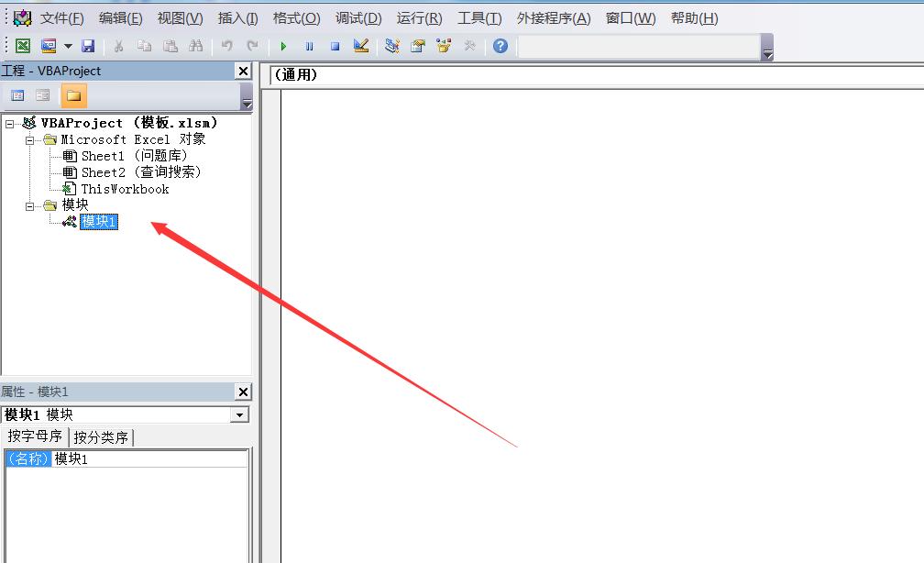This screenshot has height=563, width=924.
Task: Open the (通用) object dropdown in code window
Action: 597,75
